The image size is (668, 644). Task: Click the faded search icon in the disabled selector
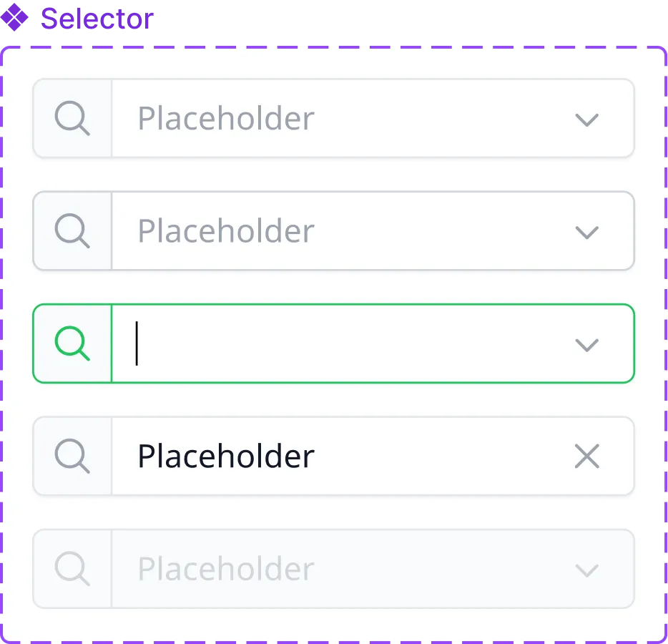pyautogui.click(x=72, y=570)
